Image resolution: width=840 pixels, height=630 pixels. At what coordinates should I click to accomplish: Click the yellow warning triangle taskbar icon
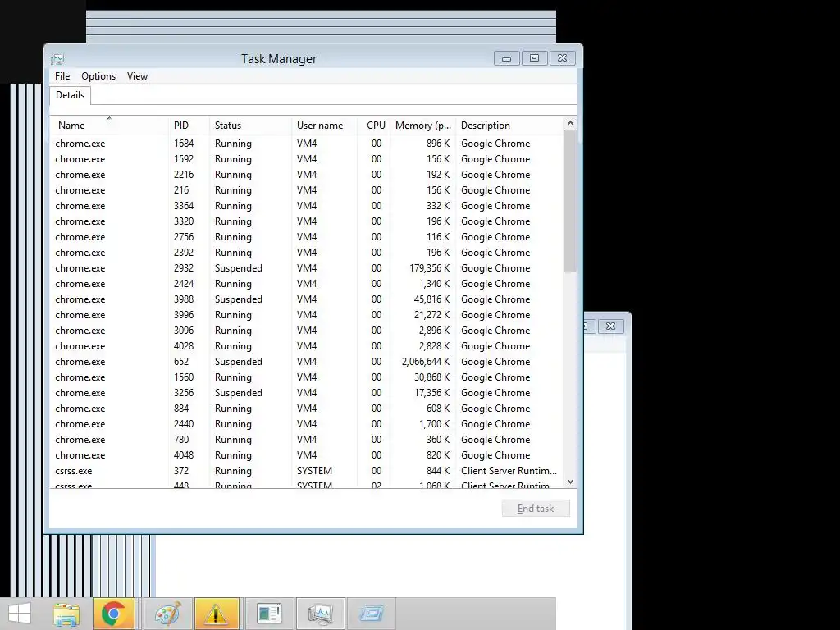click(x=216, y=614)
